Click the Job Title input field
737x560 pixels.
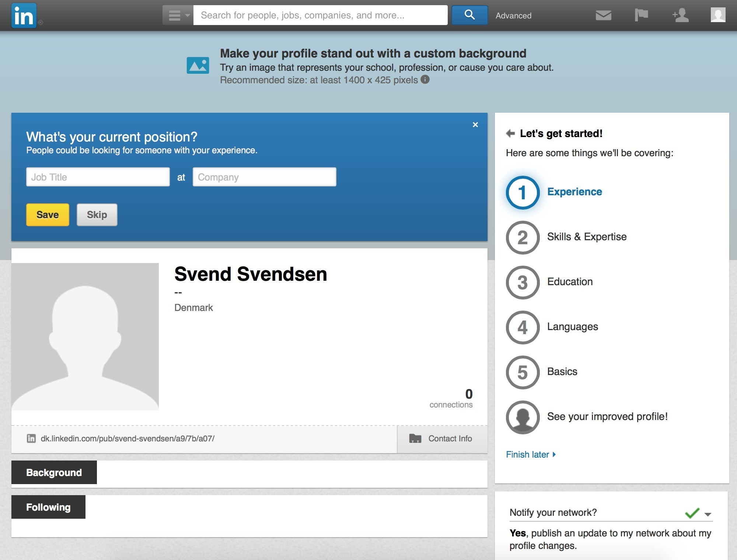[98, 177]
